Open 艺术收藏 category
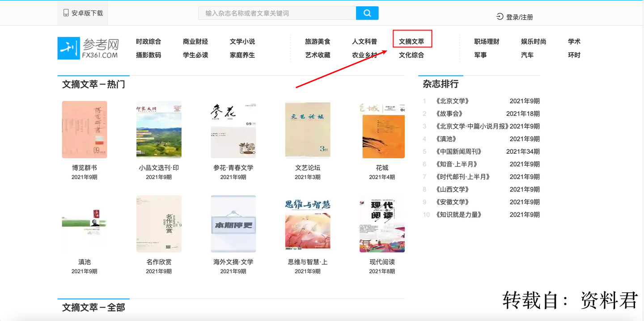This screenshot has width=644, height=321. pyautogui.click(x=318, y=55)
